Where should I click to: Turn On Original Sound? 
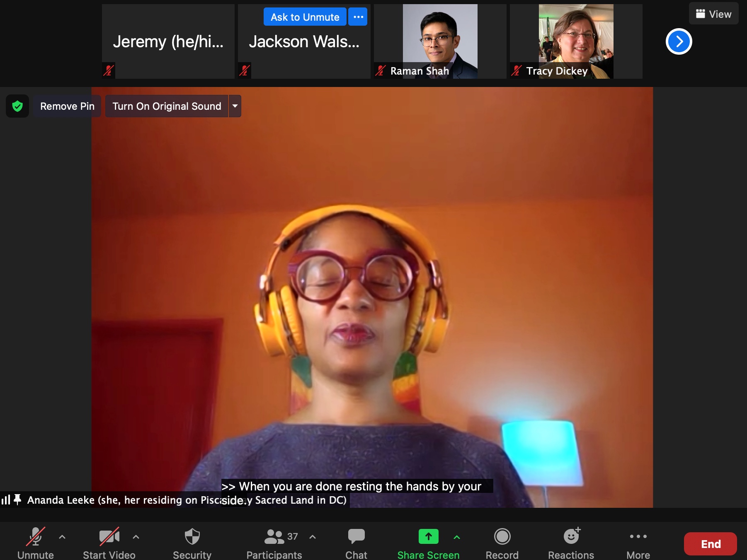[x=167, y=106]
